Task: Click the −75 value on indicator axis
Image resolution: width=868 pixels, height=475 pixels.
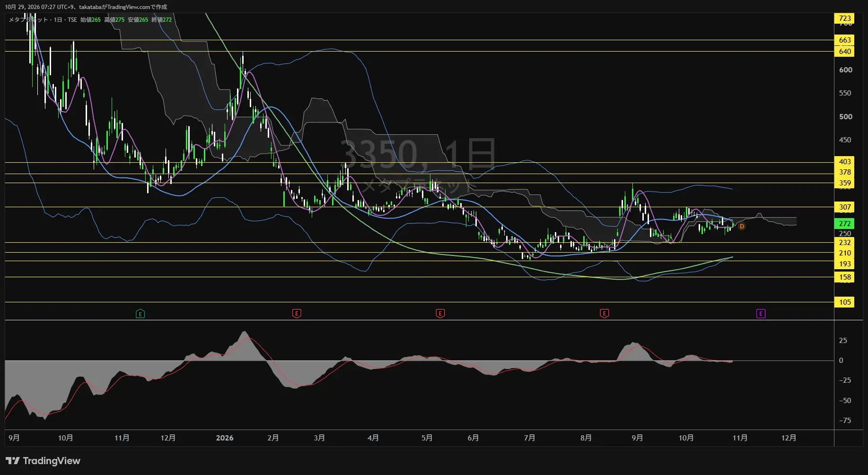Action: [x=844, y=421]
